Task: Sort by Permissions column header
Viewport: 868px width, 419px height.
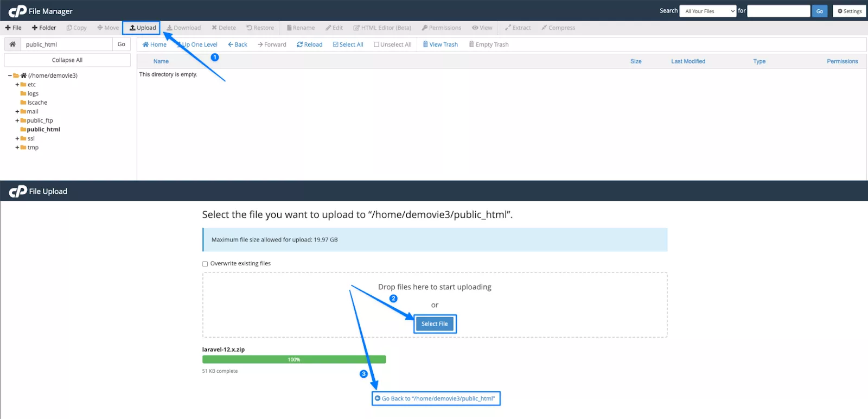Action: click(843, 61)
